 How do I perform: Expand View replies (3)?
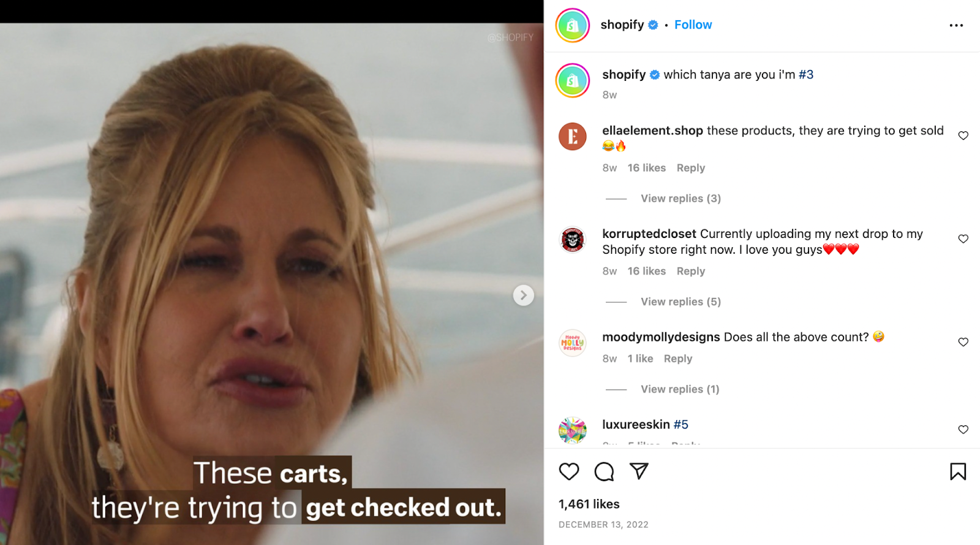click(680, 199)
